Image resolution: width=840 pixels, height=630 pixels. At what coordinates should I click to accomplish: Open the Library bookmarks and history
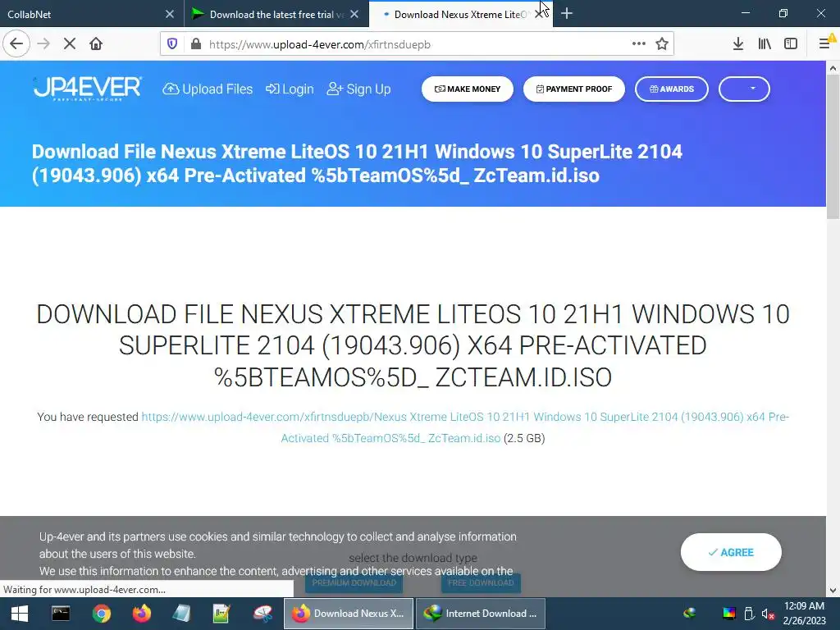tap(765, 44)
